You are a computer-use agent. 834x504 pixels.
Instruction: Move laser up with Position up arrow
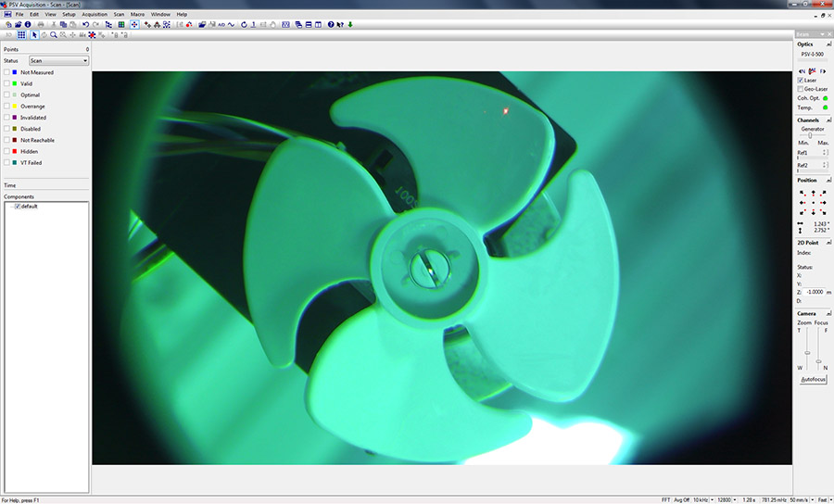point(814,192)
